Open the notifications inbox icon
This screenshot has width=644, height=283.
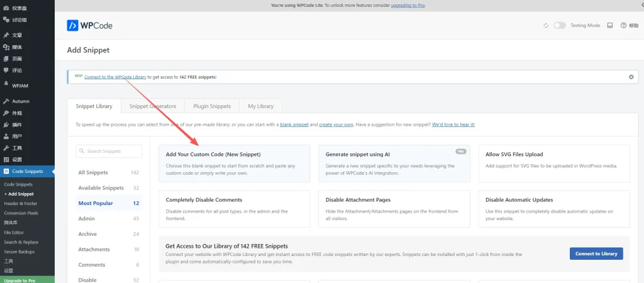click(x=609, y=26)
